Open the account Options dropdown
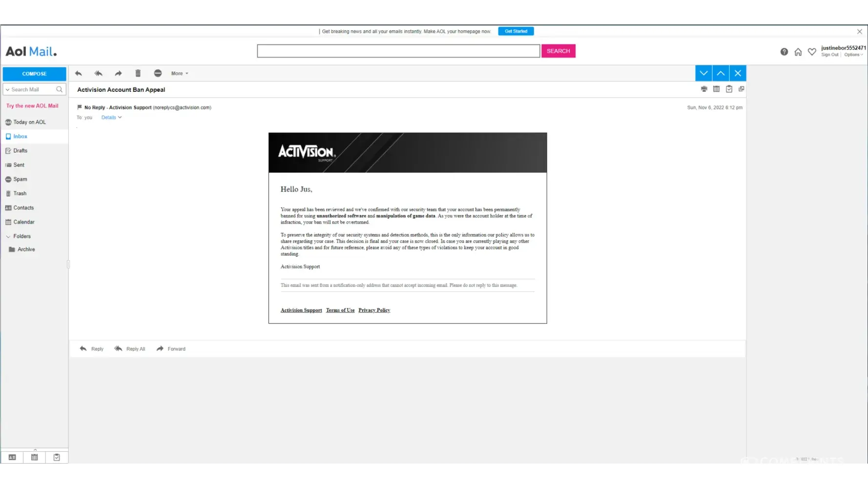This screenshot has width=868, height=488. point(853,55)
